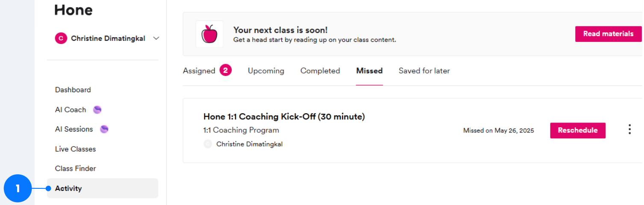
Task: Click the AI Coach purple orb icon
Action: (97, 110)
